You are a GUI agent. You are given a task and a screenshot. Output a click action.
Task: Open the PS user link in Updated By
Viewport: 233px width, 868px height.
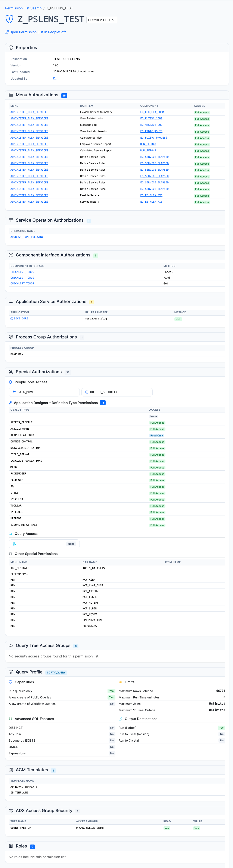[55, 78]
